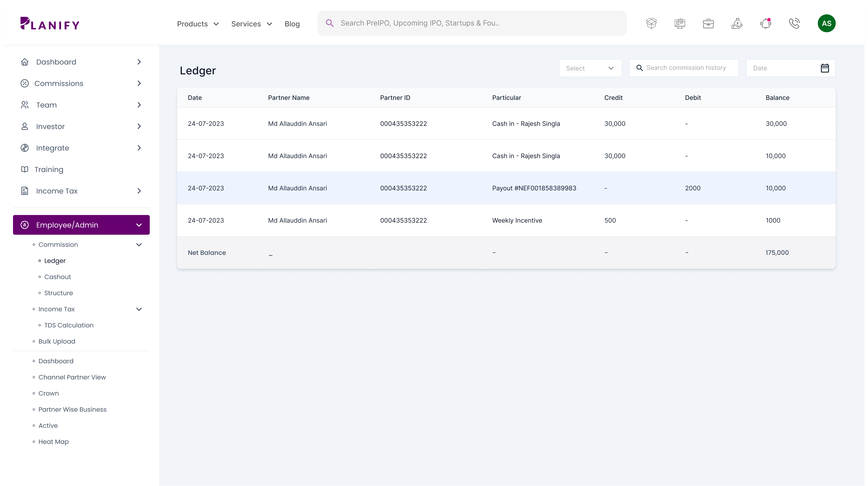Open Active menu entry
This screenshot has width=868, height=486.
point(48,426)
